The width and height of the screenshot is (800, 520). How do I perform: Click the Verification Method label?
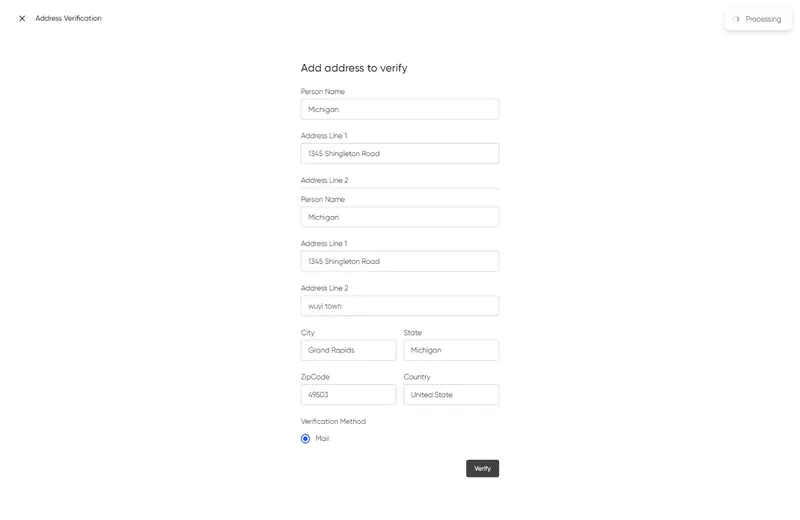pyautogui.click(x=333, y=421)
